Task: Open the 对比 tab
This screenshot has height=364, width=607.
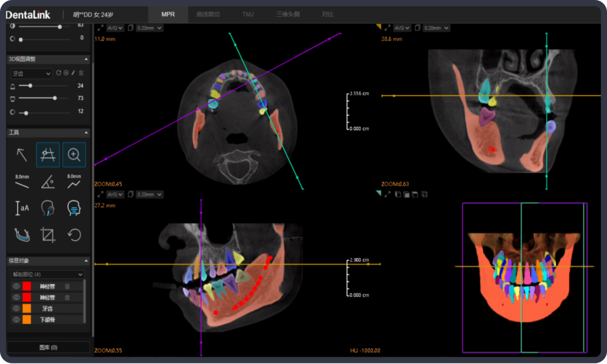Action: 327,14
